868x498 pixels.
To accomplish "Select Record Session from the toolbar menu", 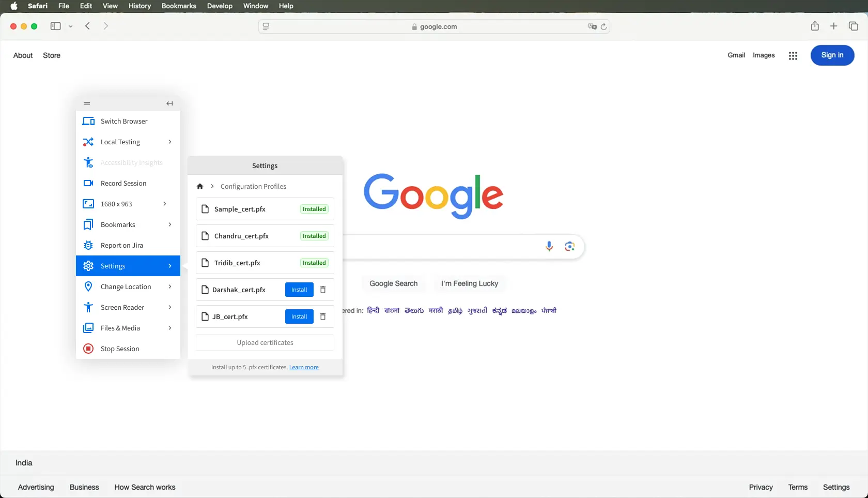I will click(123, 183).
